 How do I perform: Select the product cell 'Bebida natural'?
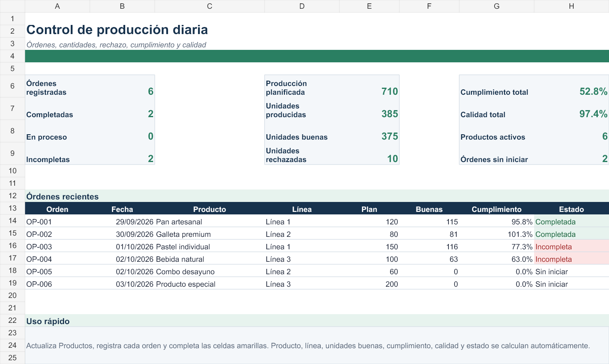pyautogui.click(x=210, y=258)
